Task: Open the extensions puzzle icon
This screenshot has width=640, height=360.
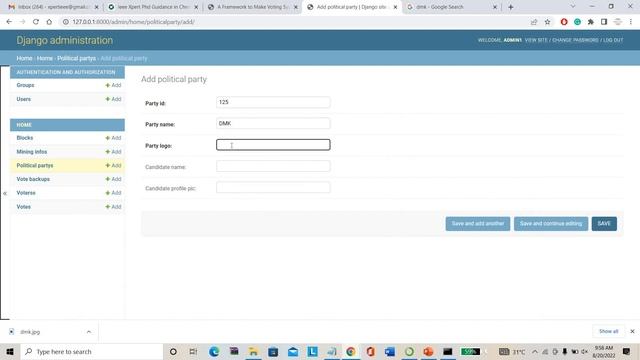Action: pyautogui.click(x=591, y=22)
